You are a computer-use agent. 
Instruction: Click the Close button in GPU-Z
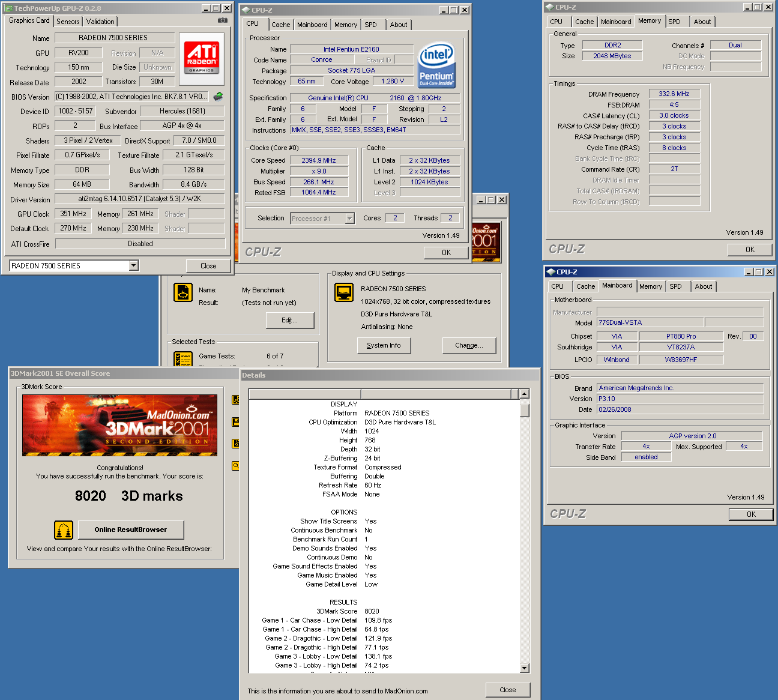[208, 266]
